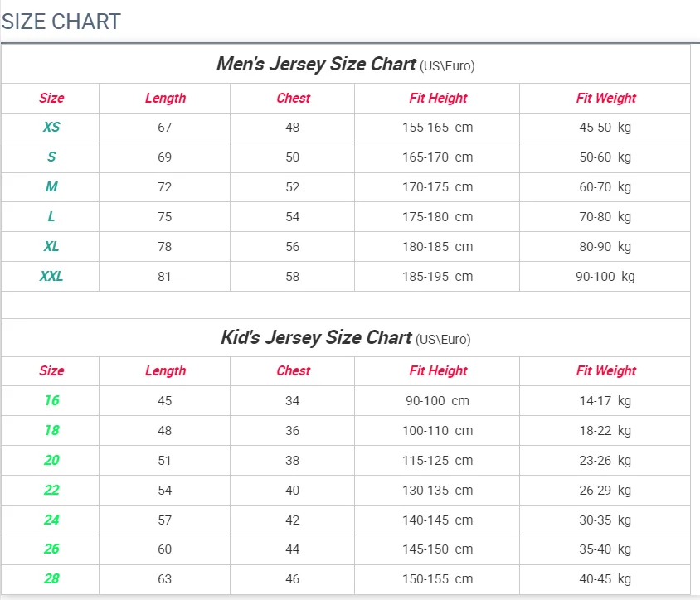700x600 pixels.
Task: Click Length header in kid's chart
Action: pyautogui.click(x=165, y=370)
